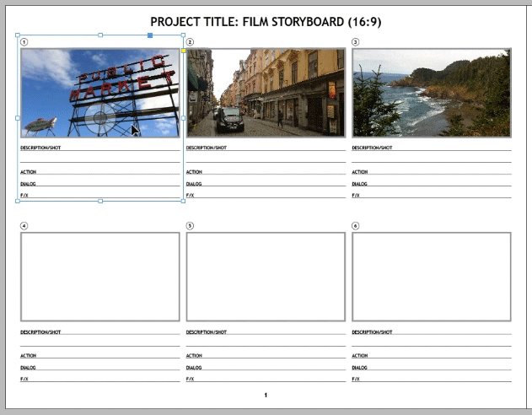
Task: Click 'F/X' label under panel 4
Action: (24, 380)
